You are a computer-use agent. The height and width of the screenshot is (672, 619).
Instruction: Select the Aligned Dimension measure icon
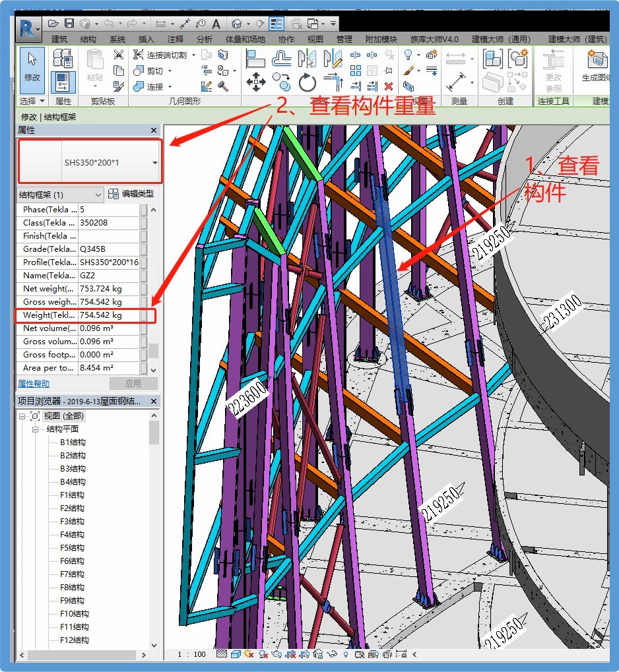coord(455,81)
